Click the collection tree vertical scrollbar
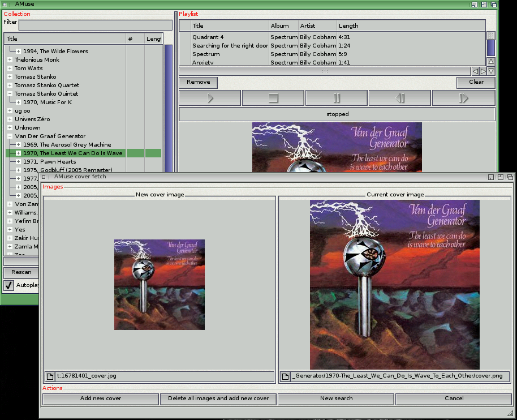 click(x=168, y=109)
